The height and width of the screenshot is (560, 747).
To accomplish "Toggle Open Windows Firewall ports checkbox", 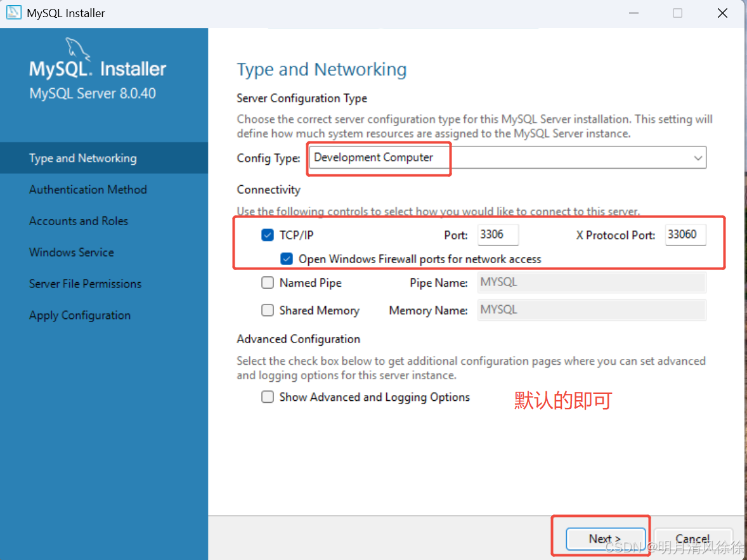I will click(x=287, y=259).
